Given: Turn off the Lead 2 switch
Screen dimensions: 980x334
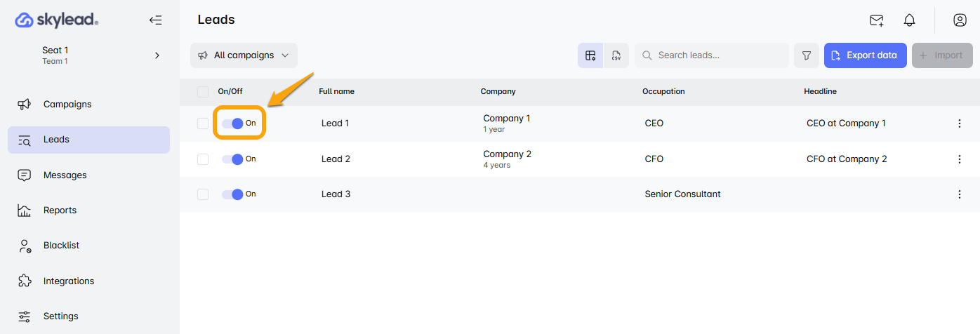Looking at the screenshot, I should coord(232,159).
